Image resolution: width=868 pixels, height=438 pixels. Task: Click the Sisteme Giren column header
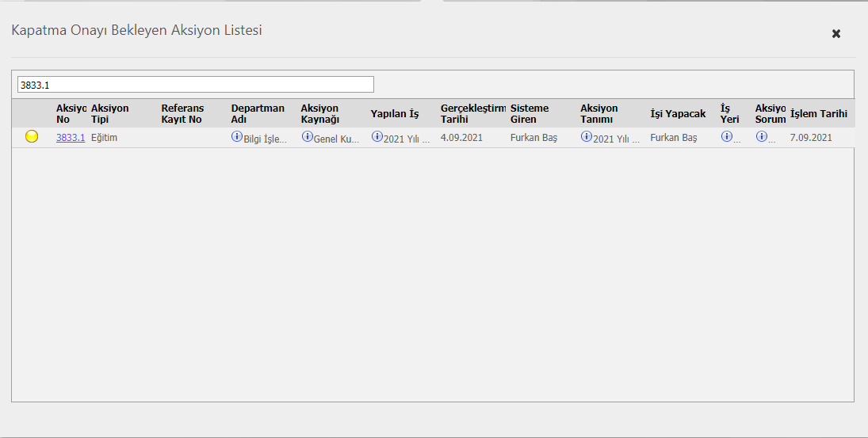tap(530, 113)
